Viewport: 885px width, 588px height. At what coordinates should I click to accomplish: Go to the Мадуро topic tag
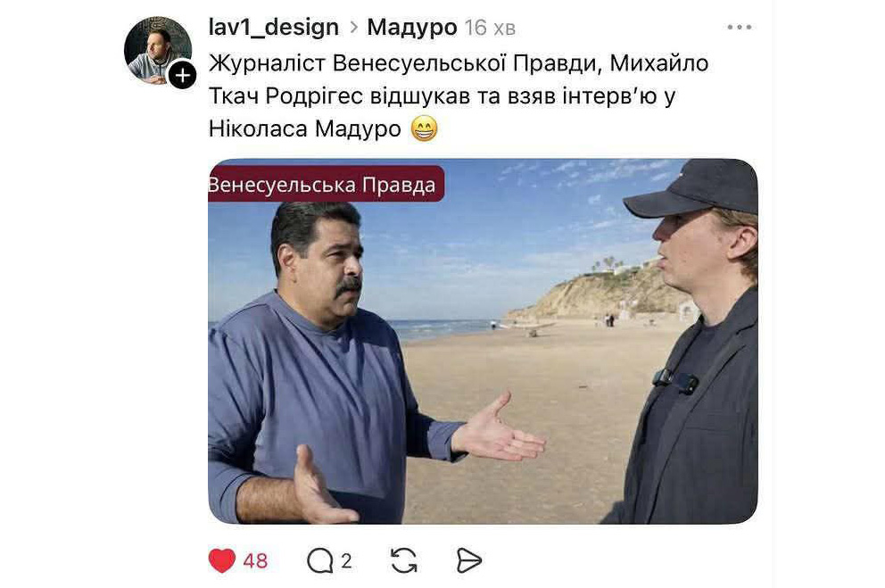412,27
